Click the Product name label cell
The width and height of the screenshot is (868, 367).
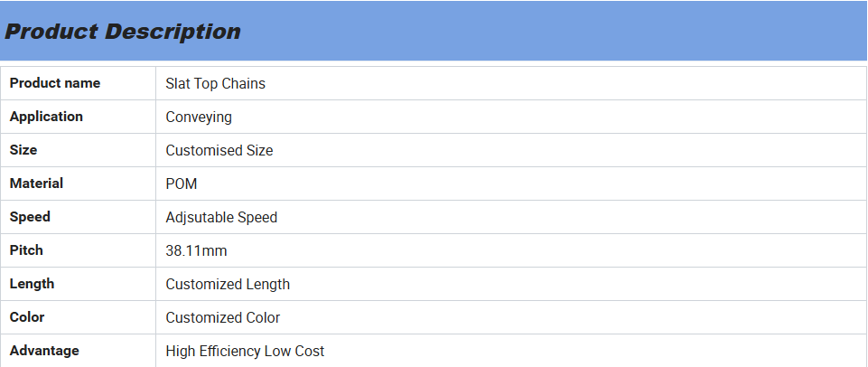(x=55, y=83)
